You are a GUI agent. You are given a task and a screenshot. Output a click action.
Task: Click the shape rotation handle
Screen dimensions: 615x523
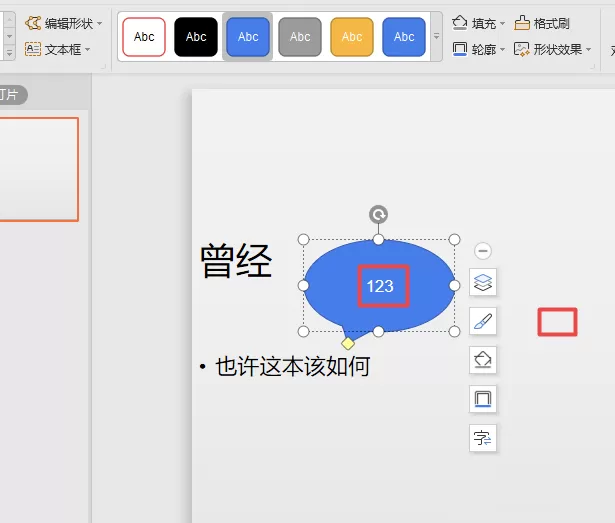[378, 215]
